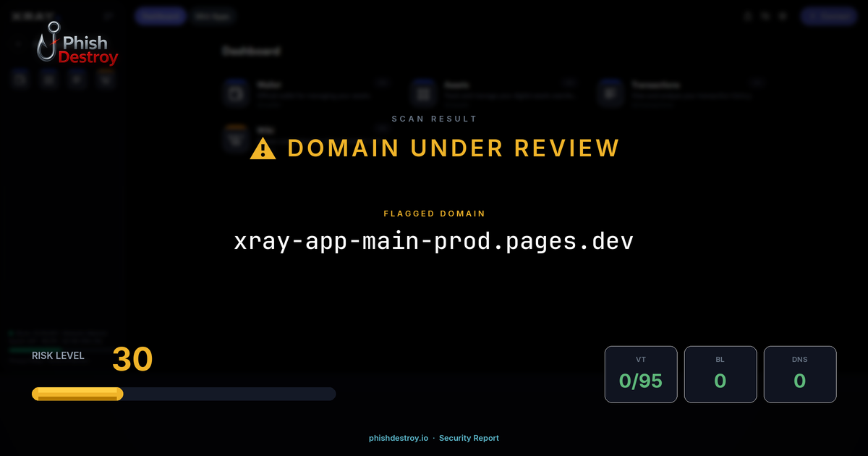Click the middle icon of the top-right icon group
Image resolution: width=868 pixels, height=456 pixels.
(765, 16)
